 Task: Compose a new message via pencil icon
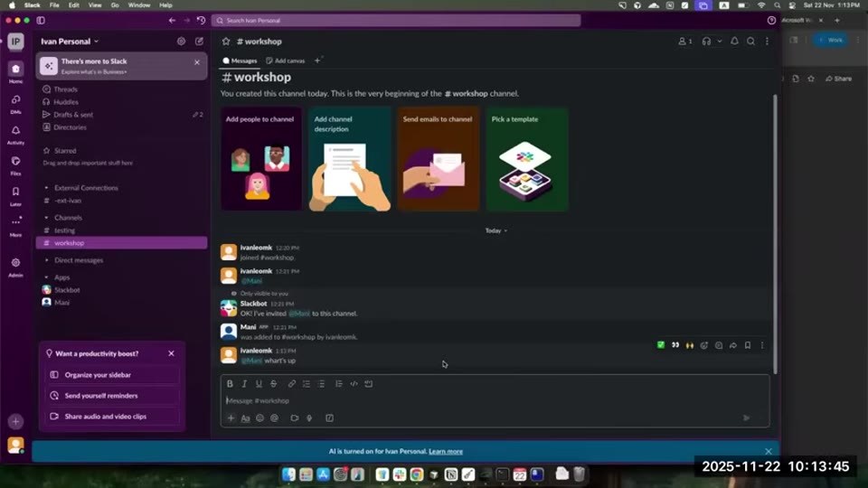199,41
